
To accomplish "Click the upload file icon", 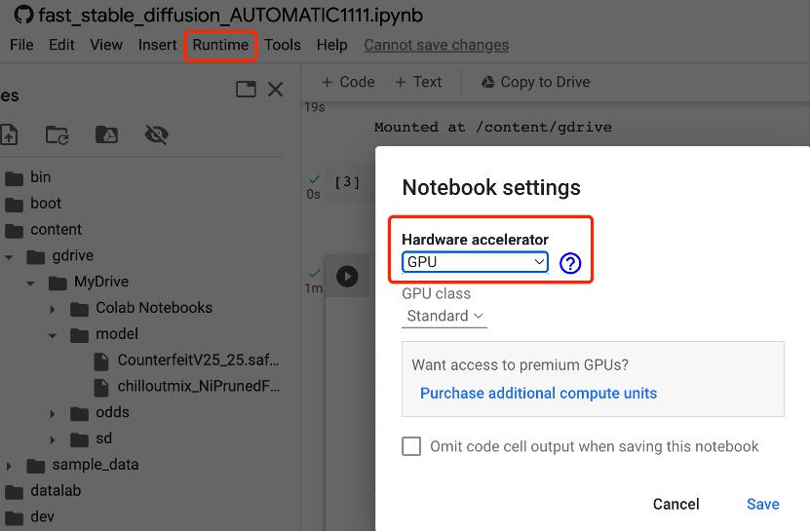I will (x=9, y=134).
